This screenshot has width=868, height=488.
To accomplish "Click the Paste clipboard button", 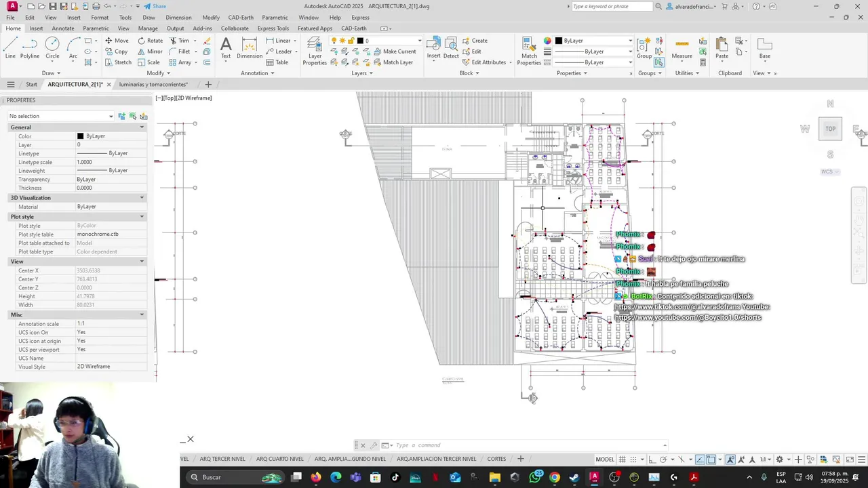I will point(722,47).
